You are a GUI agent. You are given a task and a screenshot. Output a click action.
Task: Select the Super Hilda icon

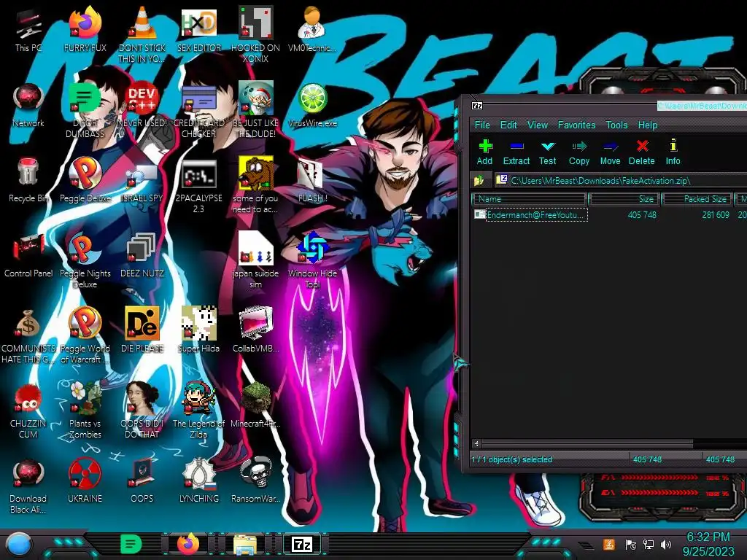click(x=199, y=330)
